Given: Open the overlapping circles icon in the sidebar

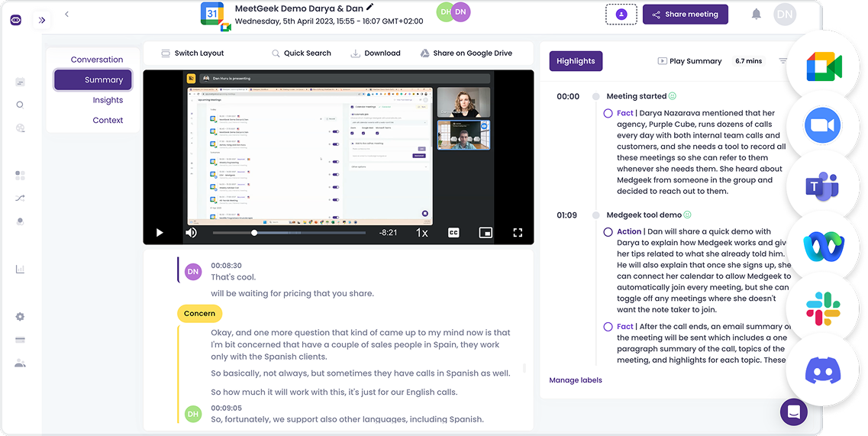Looking at the screenshot, I should point(20,221).
